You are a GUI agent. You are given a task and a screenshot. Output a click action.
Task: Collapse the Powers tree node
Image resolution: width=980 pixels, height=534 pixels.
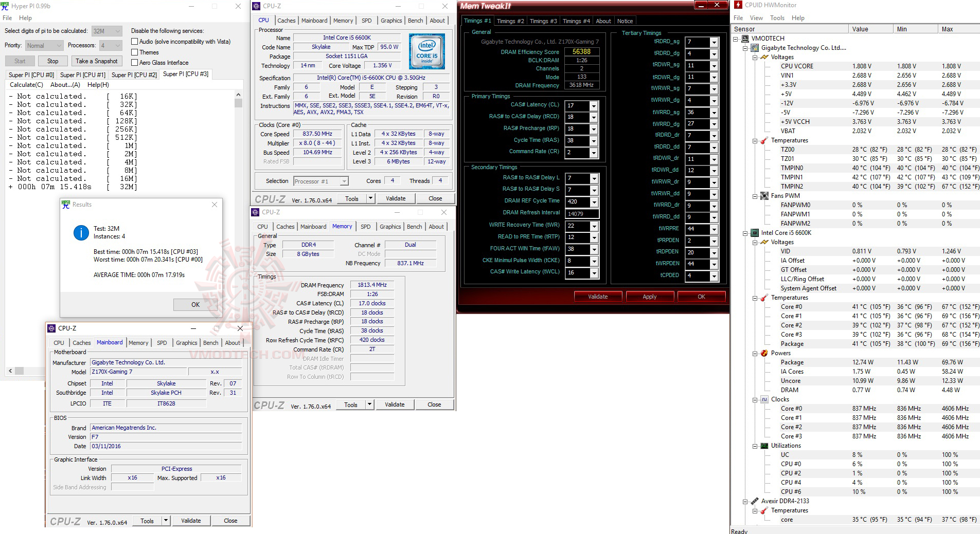(x=755, y=353)
